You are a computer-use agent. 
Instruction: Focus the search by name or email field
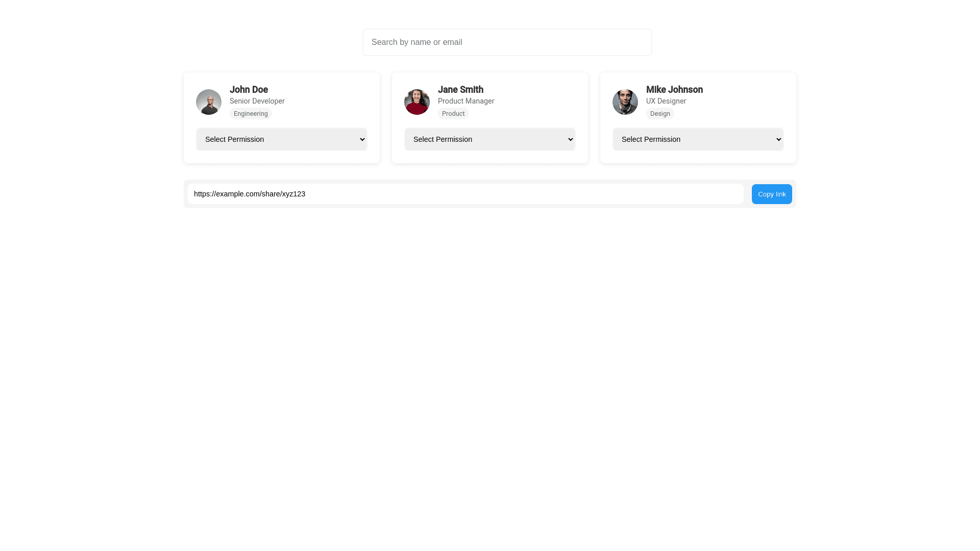[x=507, y=42]
